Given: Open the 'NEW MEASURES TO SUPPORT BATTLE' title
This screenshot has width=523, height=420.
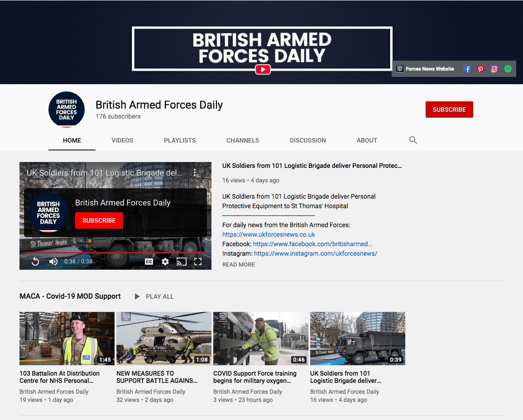Looking at the screenshot, I should (157, 377).
